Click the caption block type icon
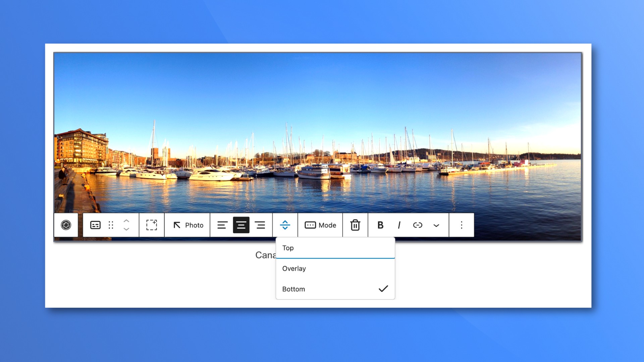This screenshot has height=362, width=644. tap(95, 225)
